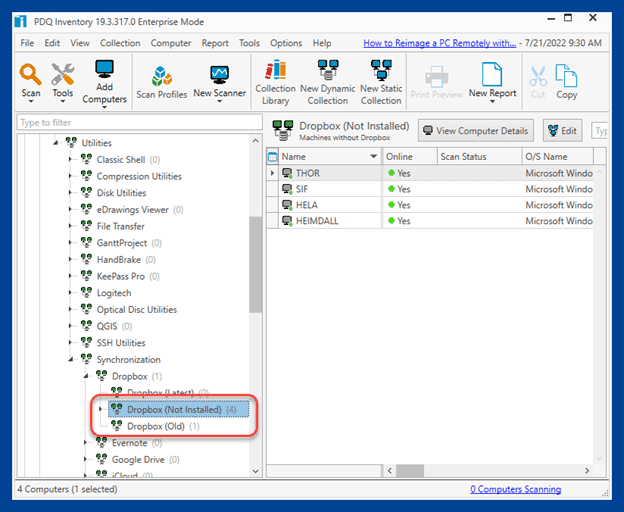Click the grid scroll-right arrow
The height and width of the screenshot is (512, 624).
tap(587, 471)
